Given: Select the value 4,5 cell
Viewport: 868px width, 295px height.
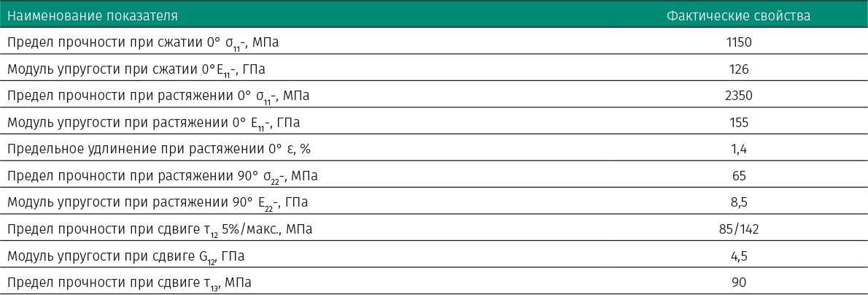Looking at the screenshot, I should click(738, 256).
